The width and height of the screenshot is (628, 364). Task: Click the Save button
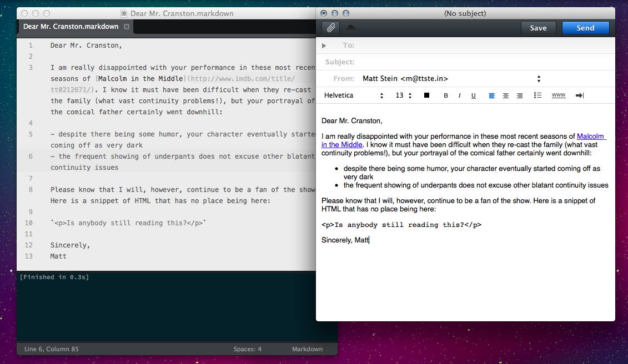[538, 28]
